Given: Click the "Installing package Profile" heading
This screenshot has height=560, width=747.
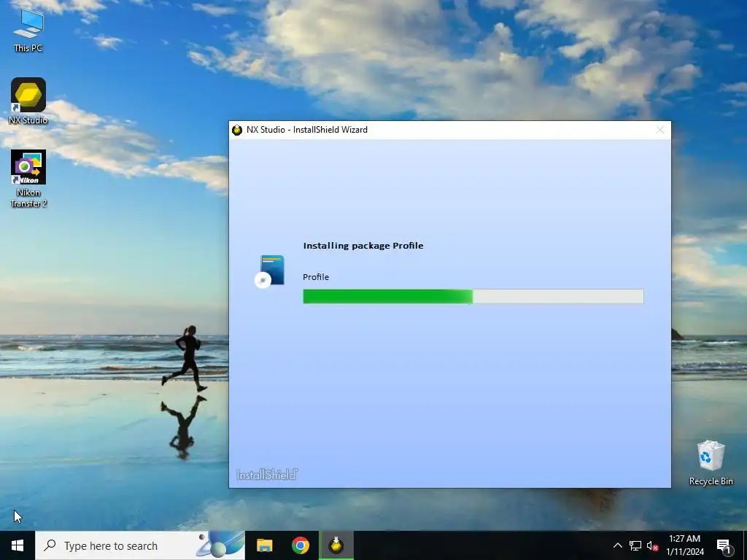Looking at the screenshot, I should 363,246.
